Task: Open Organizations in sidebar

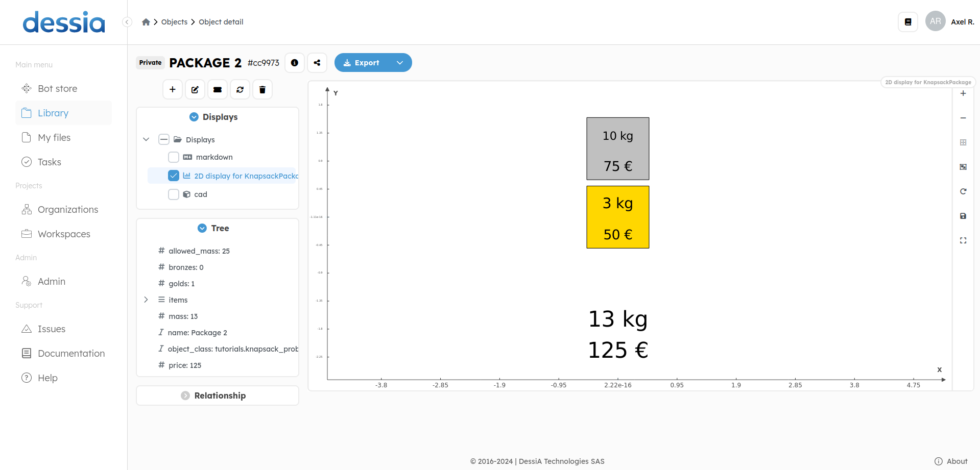Action: click(x=64, y=210)
